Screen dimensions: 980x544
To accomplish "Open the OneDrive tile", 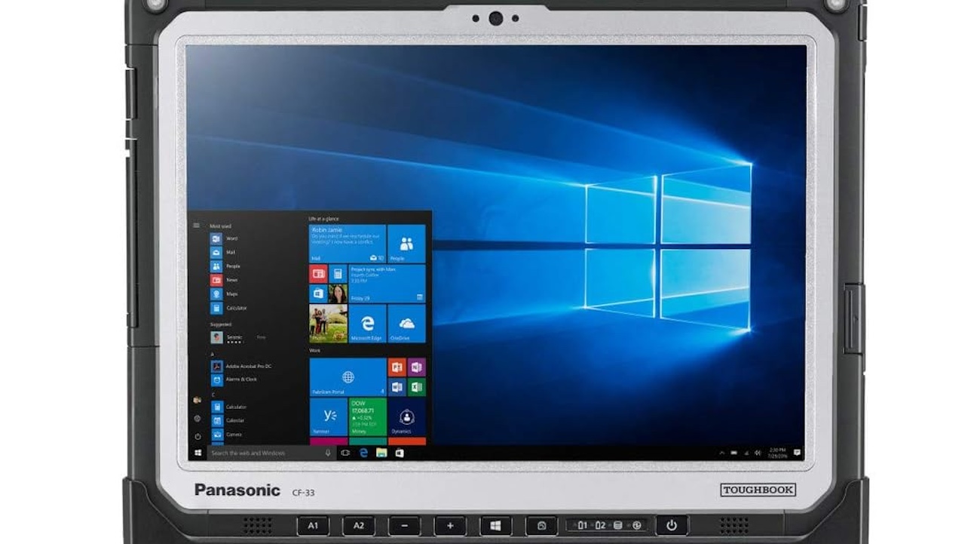I will (406, 324).
